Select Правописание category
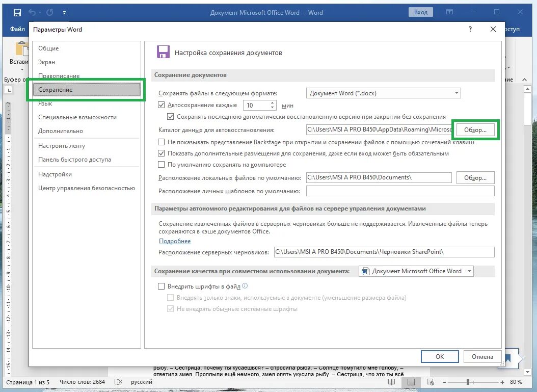 point(86,76)
